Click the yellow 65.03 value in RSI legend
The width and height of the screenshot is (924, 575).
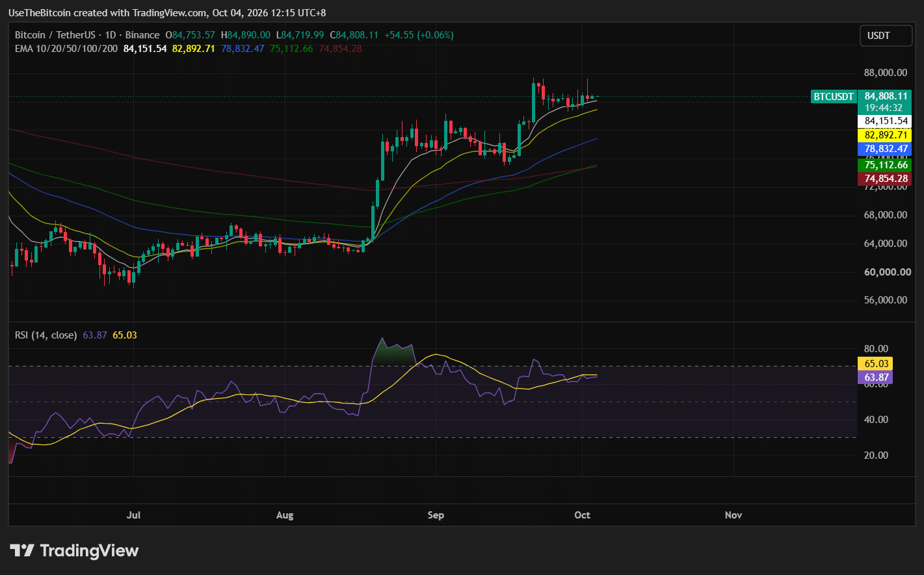(125, 335)
